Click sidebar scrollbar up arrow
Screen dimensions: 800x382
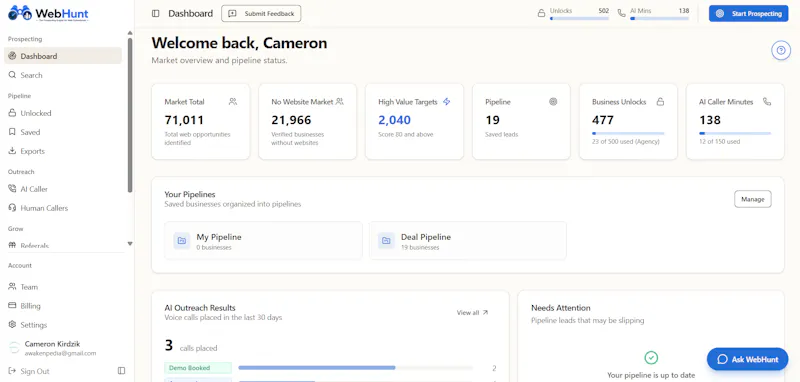[x=130, y=33]
